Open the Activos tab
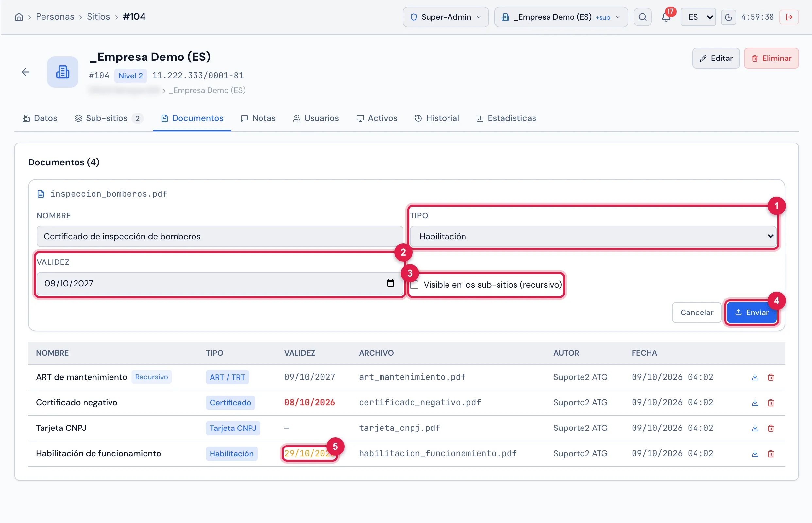This screenshot has height=523, width=812. (x=377, y=118)
